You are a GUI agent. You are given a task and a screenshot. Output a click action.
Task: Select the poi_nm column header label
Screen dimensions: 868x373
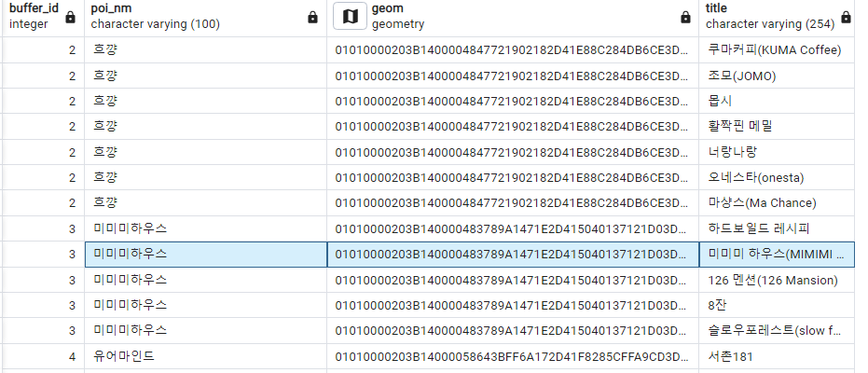(111, 8)
